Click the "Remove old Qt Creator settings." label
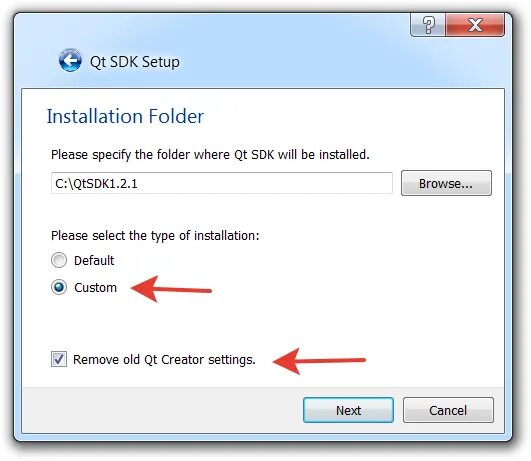The image size is (531, 461). (x=164, y=359)
